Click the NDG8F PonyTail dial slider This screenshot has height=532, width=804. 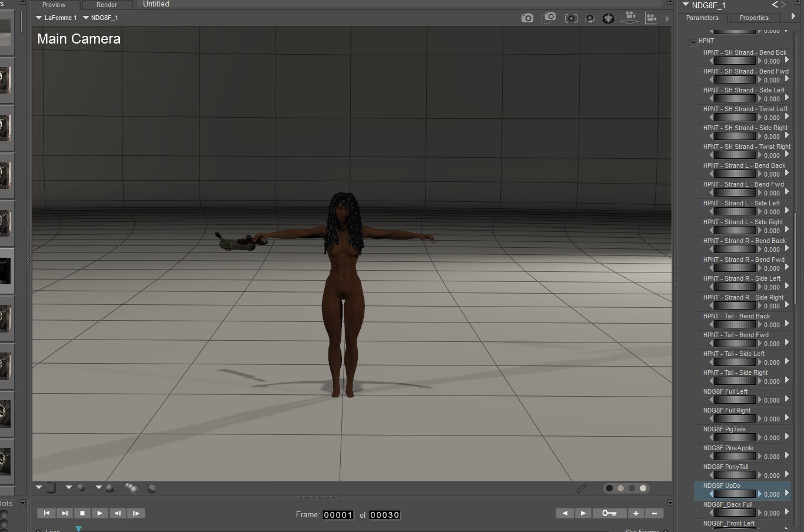(735, 476)
